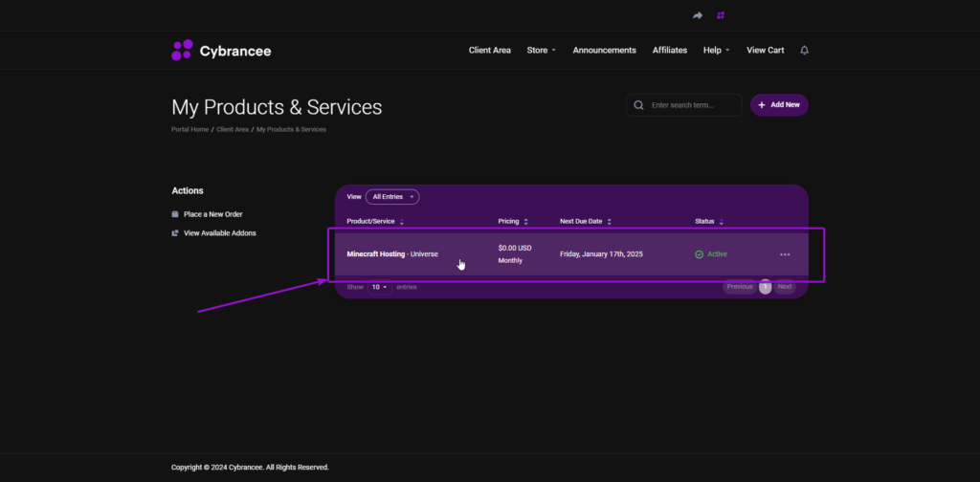Click the My Products & Services page heading
Screen dimensions: 980x482
(x=277, y=107)
